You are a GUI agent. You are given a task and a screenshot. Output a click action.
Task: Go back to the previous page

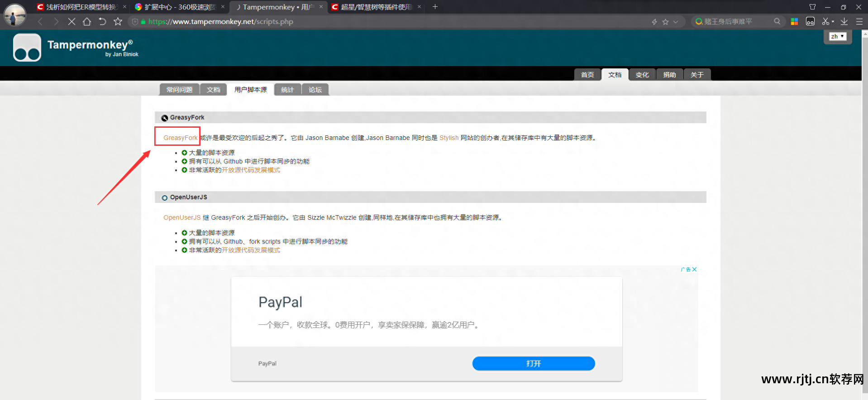(40, 21)
